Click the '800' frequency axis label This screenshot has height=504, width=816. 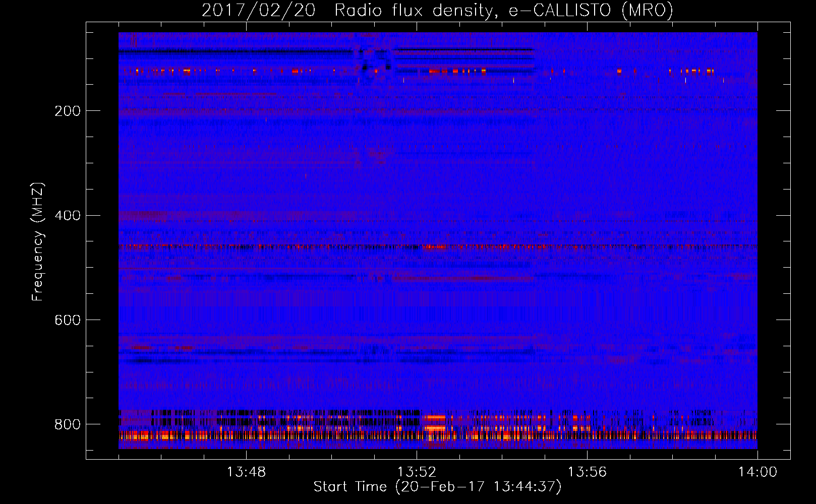coord(68,424)
